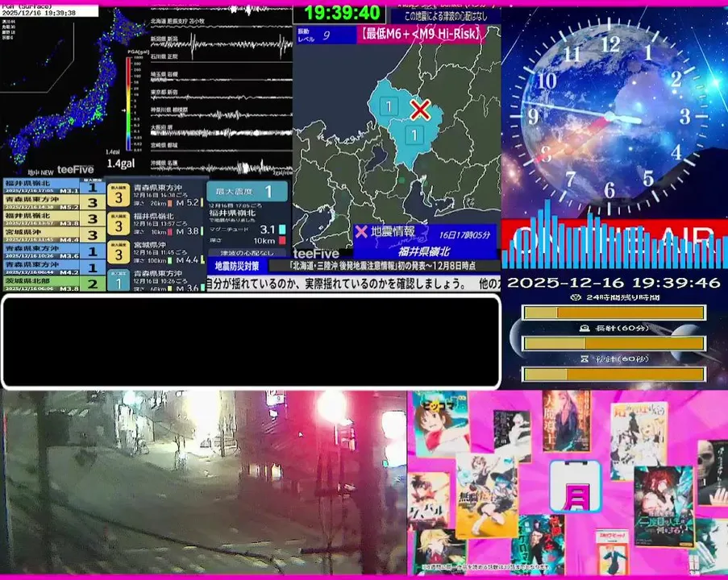Click the 16日17時05分 time text

coord(464,234)
